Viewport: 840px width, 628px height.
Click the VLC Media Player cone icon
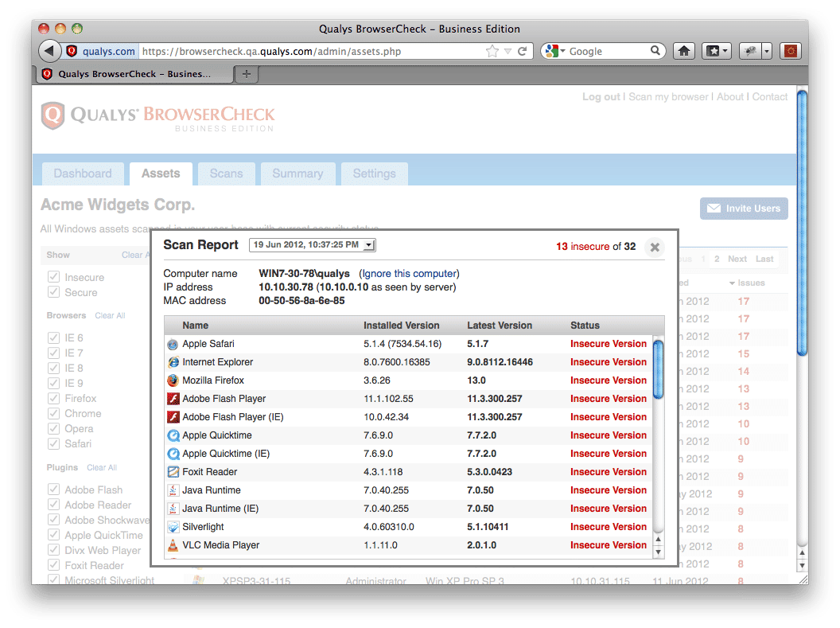tap(173, 545)
